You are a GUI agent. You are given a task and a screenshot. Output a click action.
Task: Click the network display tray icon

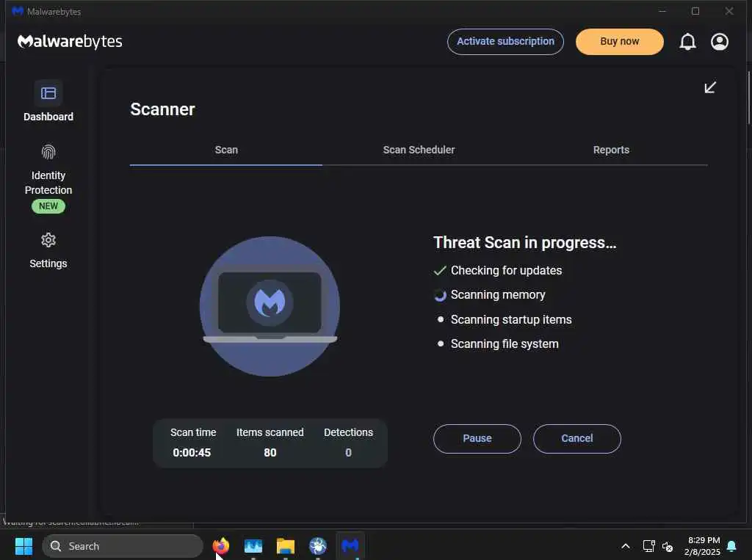[x=648, y=546]
